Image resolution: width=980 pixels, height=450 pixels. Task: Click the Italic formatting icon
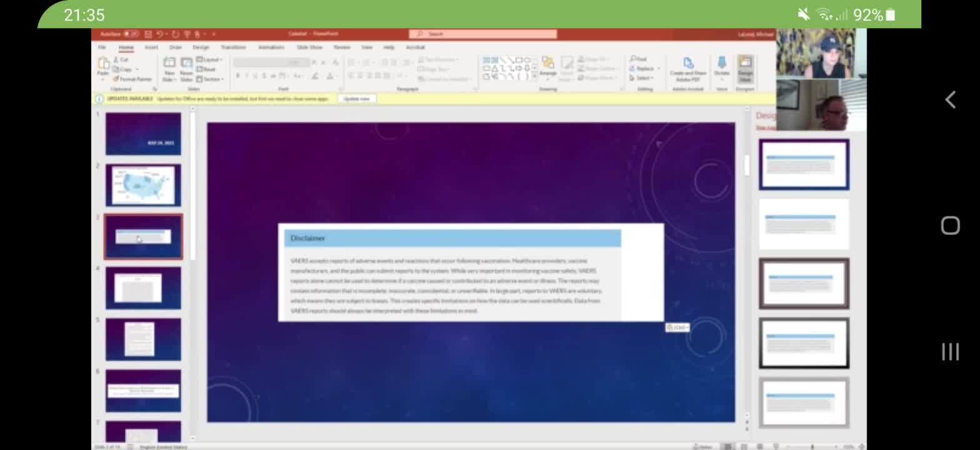[x=246, y=76]
